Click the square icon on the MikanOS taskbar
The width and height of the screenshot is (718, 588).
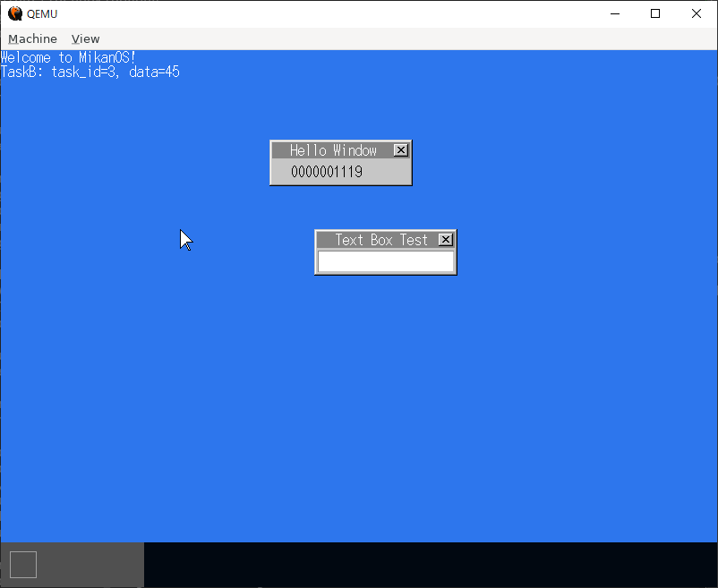22,564
